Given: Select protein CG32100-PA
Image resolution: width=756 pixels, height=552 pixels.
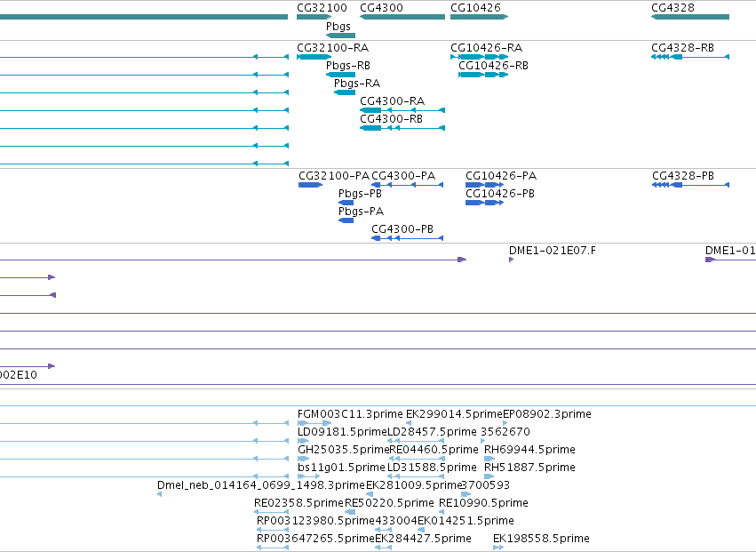Looking at the screenshot, I should (334, 176).
